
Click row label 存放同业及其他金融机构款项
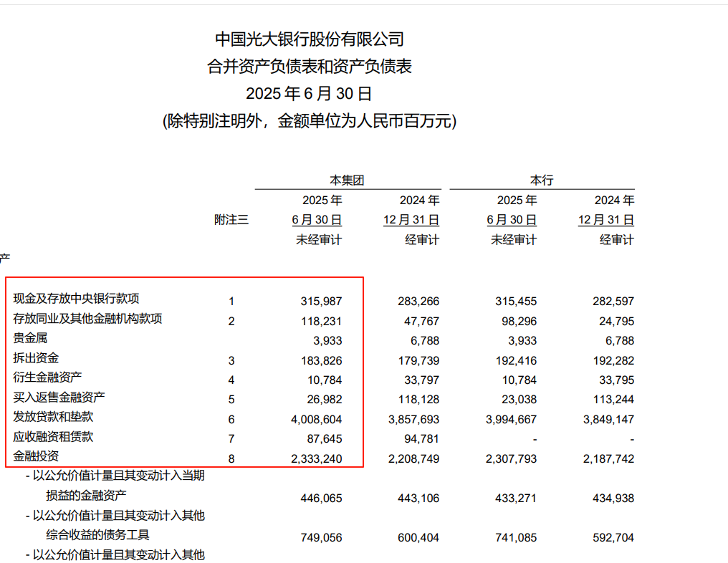pyautogui.click(x=87, y=319)
